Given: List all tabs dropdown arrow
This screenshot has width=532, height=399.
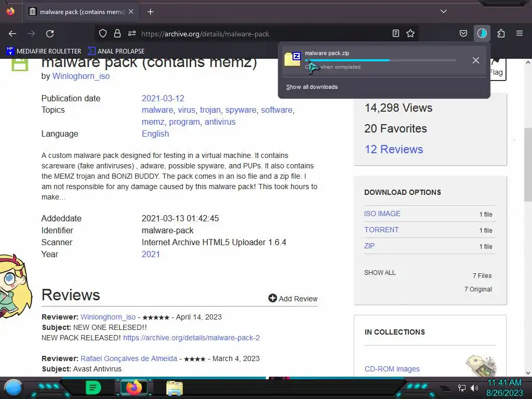Looking at the screenshot, I should [444, 11].
